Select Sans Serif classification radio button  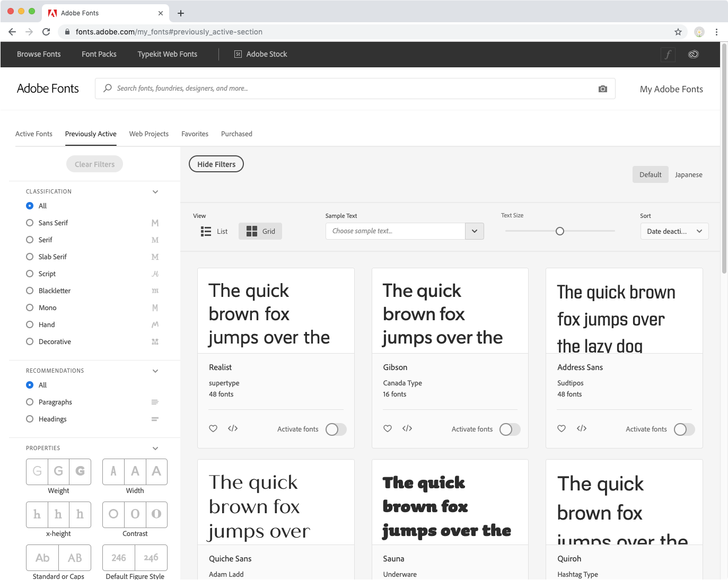[30, 223]
